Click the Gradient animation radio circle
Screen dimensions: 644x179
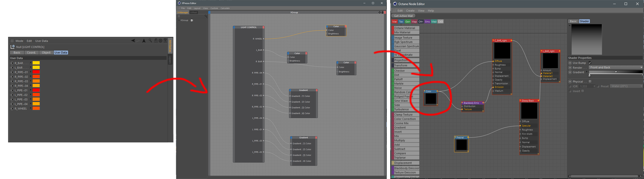point(570,72)
